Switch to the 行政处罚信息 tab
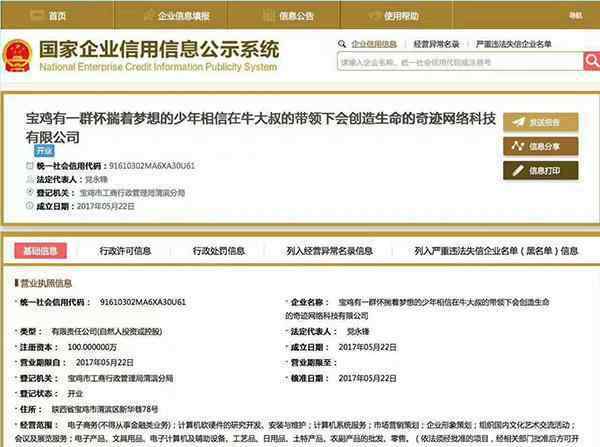Screen dimensions: 600x447 pos(218,251)
